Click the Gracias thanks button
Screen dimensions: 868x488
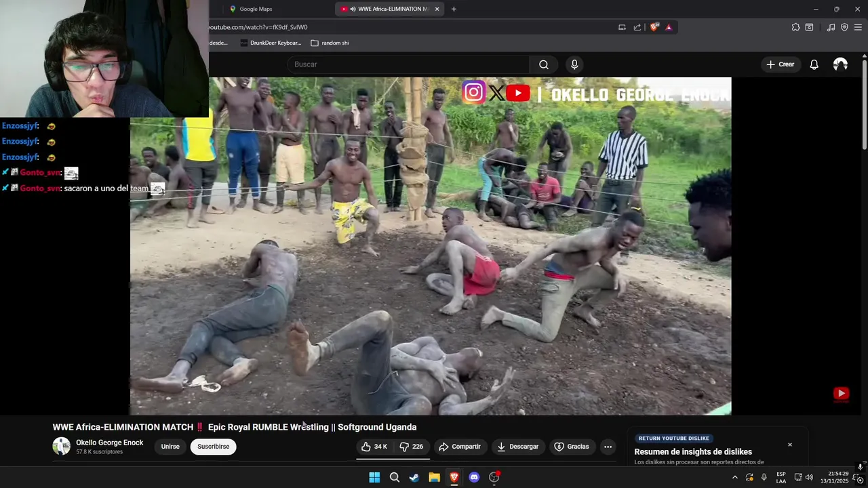572,447
